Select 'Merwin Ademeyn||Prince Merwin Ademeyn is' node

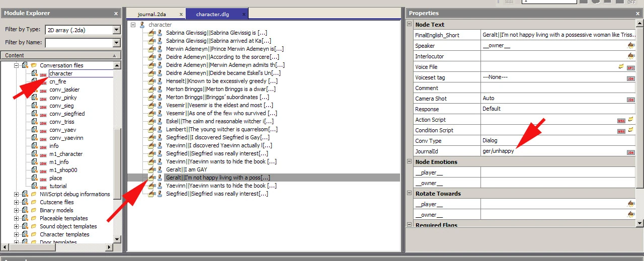pos(225,49)
